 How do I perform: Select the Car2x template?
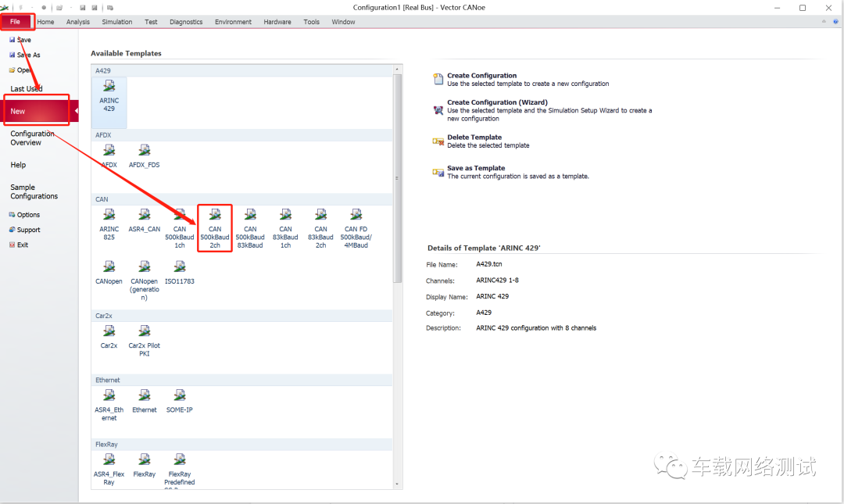coord(109,337)
